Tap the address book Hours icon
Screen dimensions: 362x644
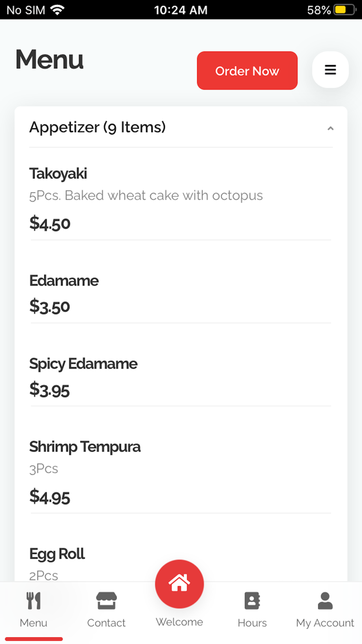click(252, 601)
